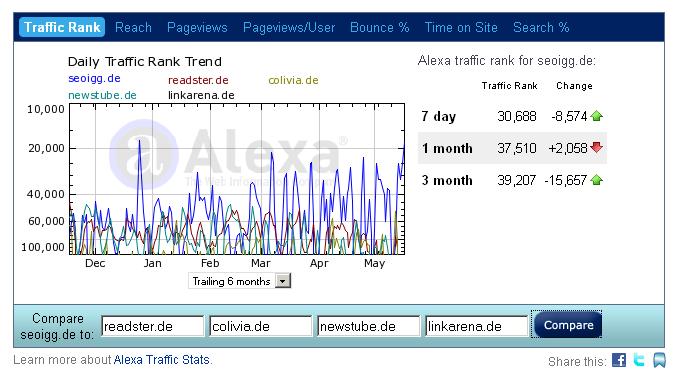Image resolution: width=681 pixels, height=381 pixels.
Task: Switch to the Reach tab
Action: pos(133,27)
